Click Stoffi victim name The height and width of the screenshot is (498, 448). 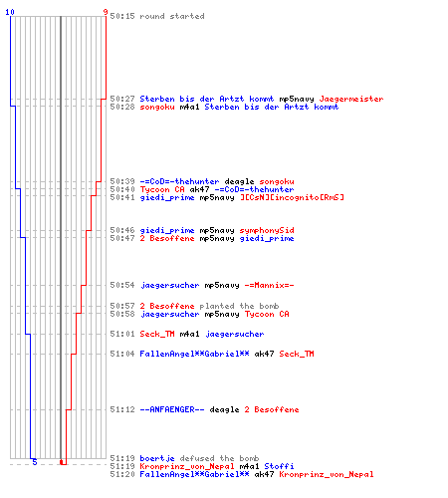click(279, 466)
